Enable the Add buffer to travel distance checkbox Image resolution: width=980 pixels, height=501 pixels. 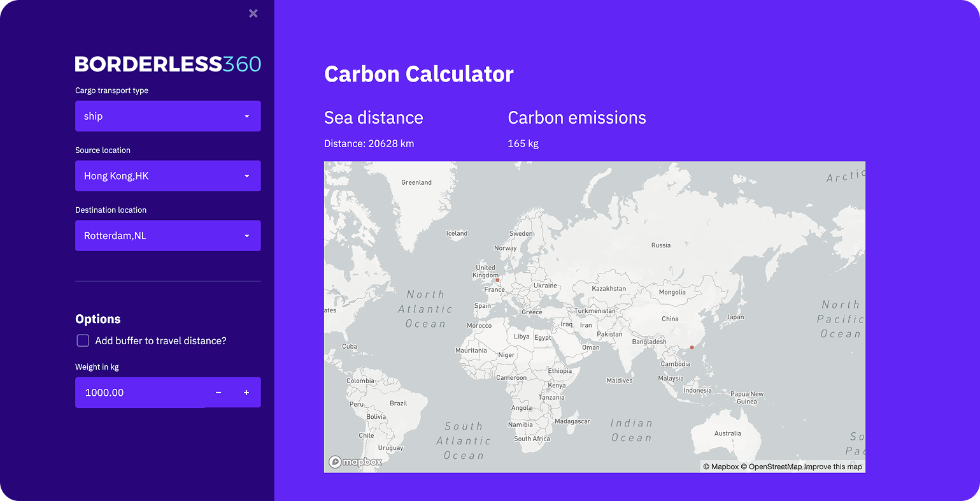[x=83, y=341]
